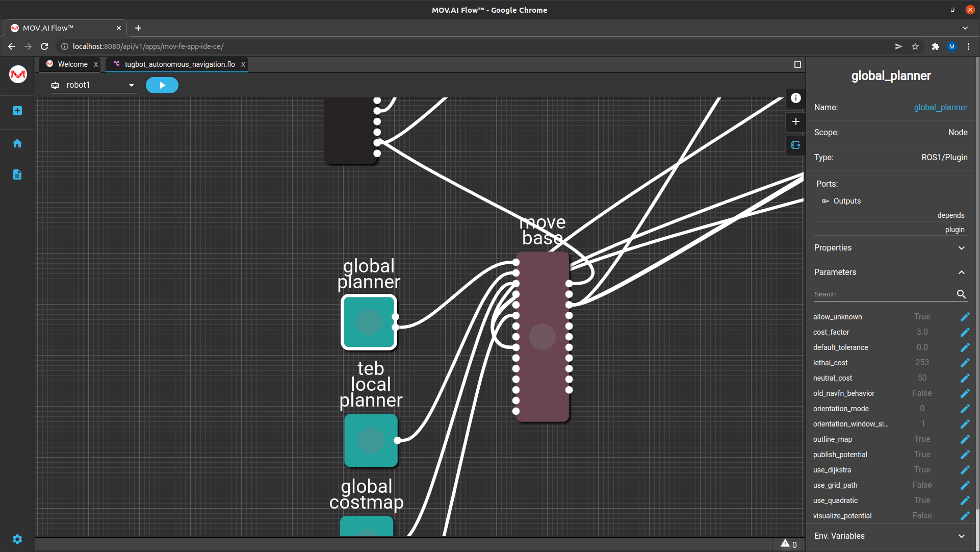Select the global costmap node
The image size is (980, 552).
[x=367, y=525]
